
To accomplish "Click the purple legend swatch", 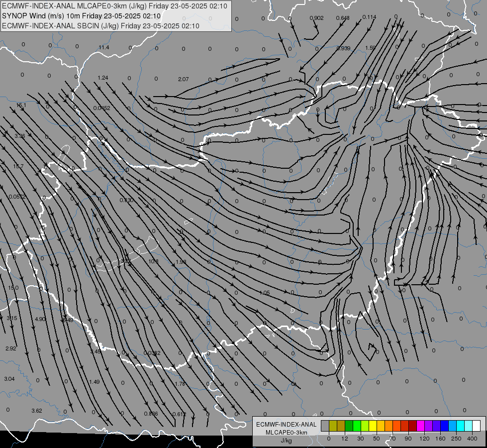I will click(x=429, y=426).
